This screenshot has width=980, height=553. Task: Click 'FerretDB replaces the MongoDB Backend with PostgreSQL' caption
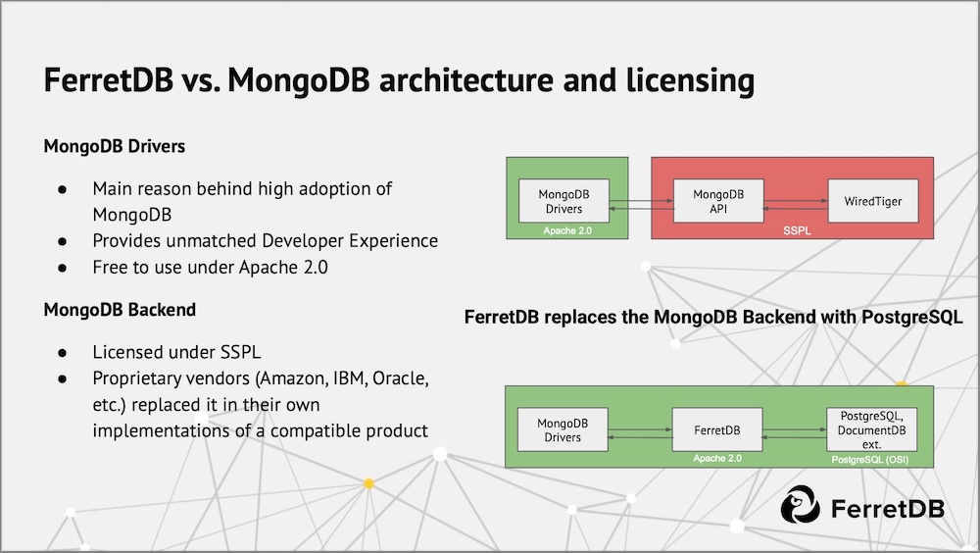[x=713, y=317]
